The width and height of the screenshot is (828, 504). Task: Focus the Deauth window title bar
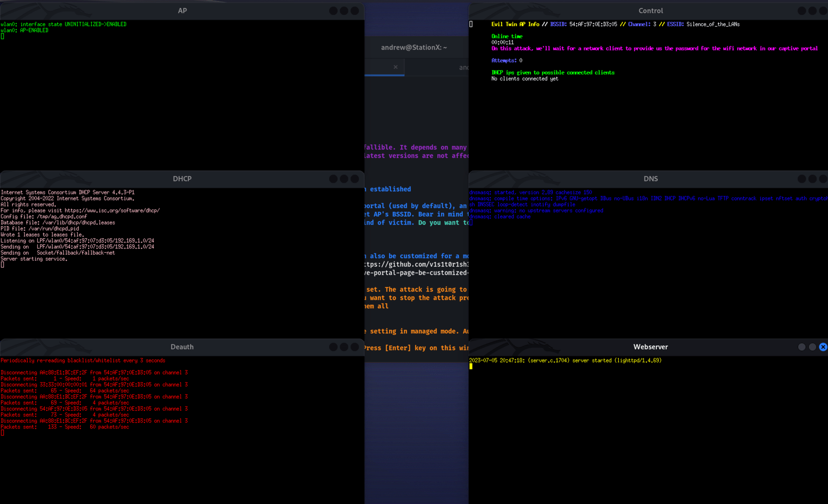(182, 347)
